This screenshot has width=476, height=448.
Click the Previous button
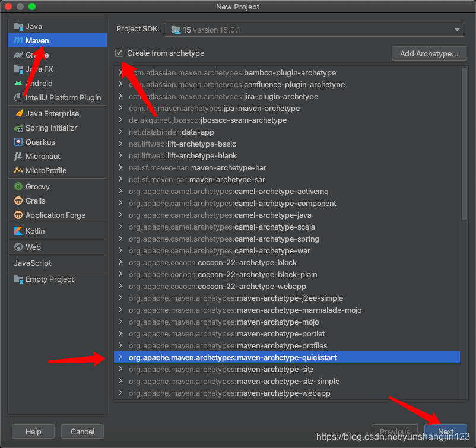pos(395,431)
